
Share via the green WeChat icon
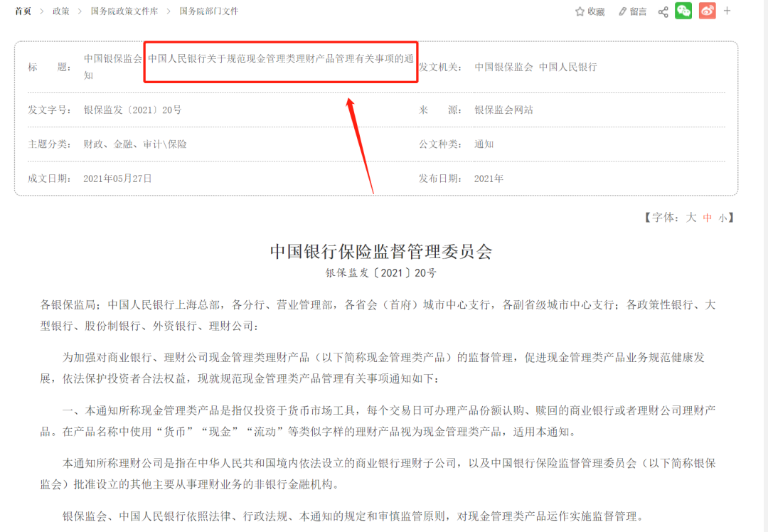point(683,11)
